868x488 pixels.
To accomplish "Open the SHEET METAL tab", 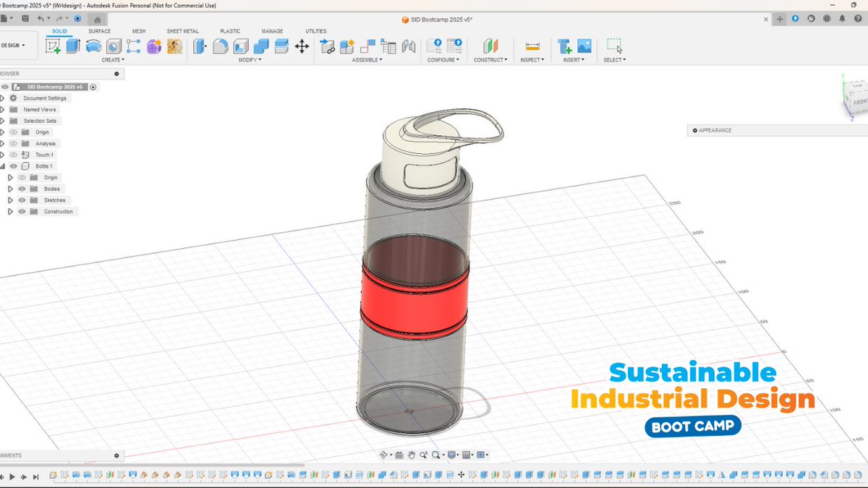I will click(183, 31).
